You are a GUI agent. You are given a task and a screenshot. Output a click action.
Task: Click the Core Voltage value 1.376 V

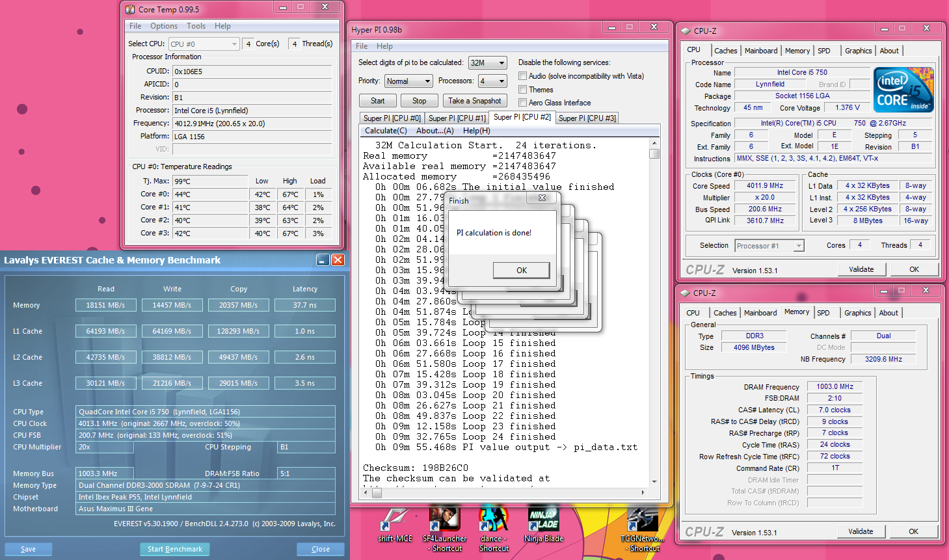click(847, 107)
